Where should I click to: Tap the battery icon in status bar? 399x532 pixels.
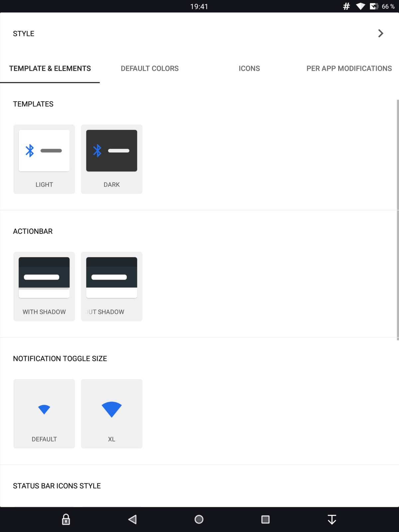tap(374, 6)
